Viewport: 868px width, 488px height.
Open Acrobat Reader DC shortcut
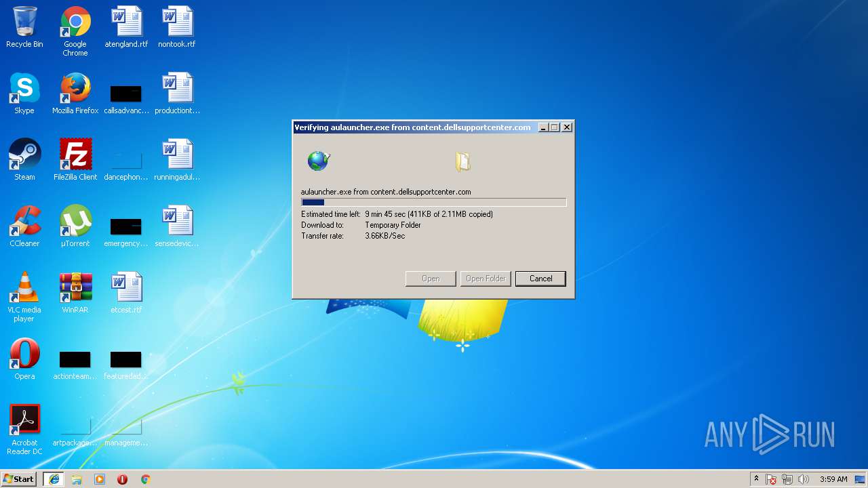[x=24, y=430]
